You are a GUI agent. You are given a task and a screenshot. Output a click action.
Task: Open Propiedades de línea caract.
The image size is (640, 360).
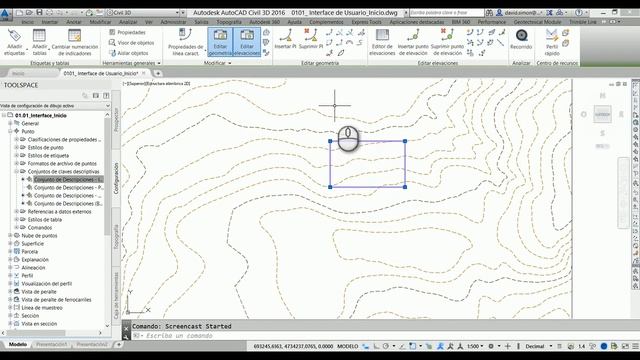click(185, 42)
